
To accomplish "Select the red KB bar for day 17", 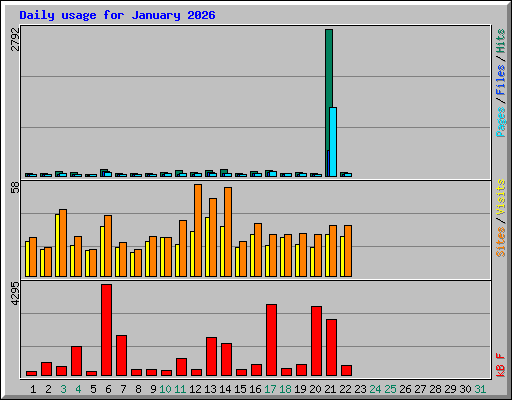I will coord(272,340).
